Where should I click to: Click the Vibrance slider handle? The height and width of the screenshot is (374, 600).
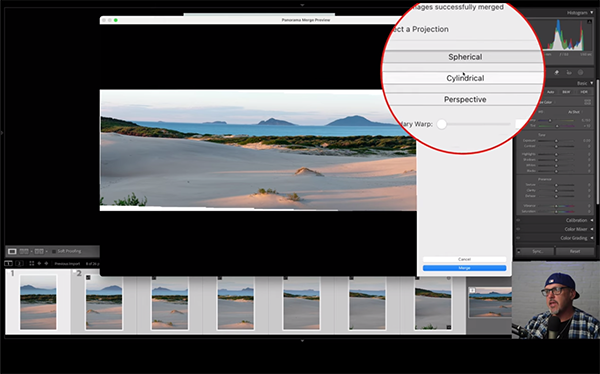[556, 206]
